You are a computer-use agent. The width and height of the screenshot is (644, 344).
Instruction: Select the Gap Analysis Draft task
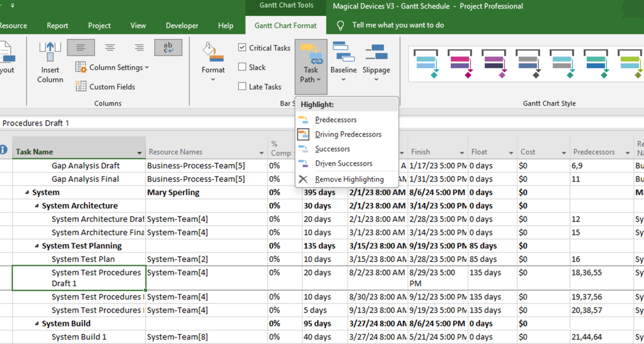click(x=86, y=166)
